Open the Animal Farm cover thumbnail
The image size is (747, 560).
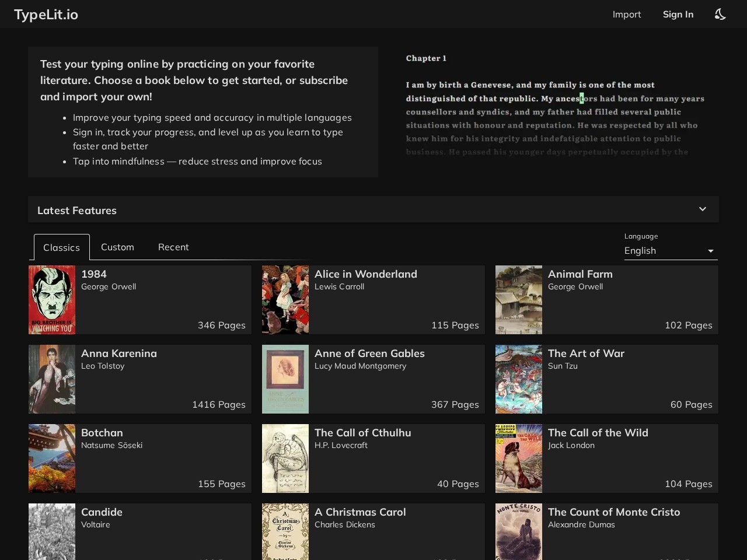click(519, 300)
